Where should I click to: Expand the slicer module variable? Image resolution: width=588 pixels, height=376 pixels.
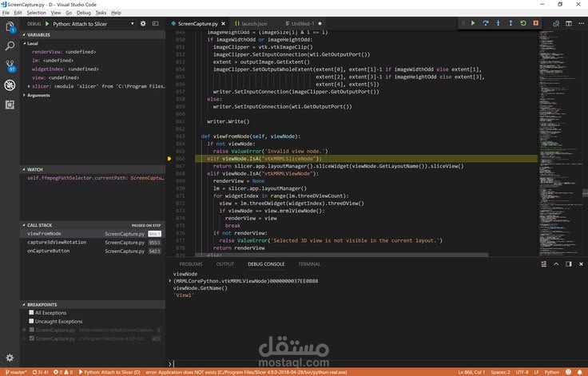pyautogui.click(x=29, y=86)
